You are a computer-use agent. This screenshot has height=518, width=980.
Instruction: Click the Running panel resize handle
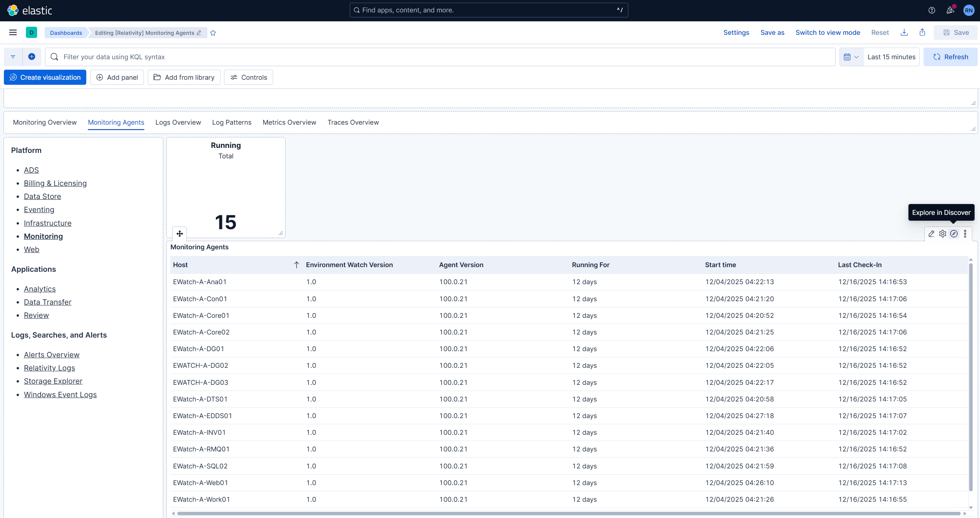click(x=280, y=233)
